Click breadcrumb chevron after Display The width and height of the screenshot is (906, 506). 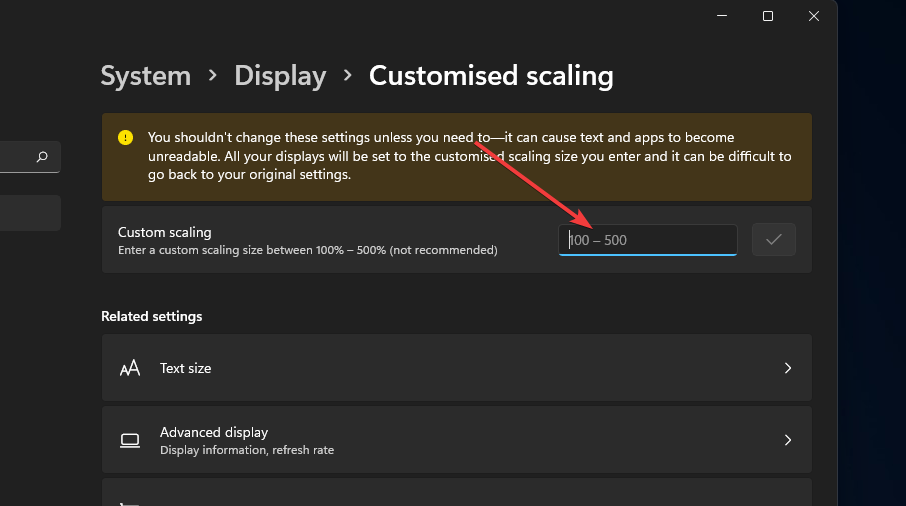coord(348,75)
